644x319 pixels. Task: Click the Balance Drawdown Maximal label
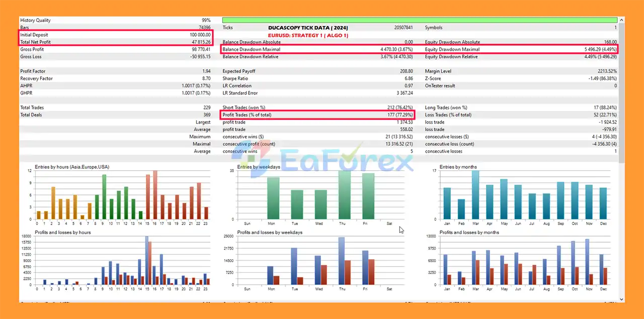tap(252, 49)
